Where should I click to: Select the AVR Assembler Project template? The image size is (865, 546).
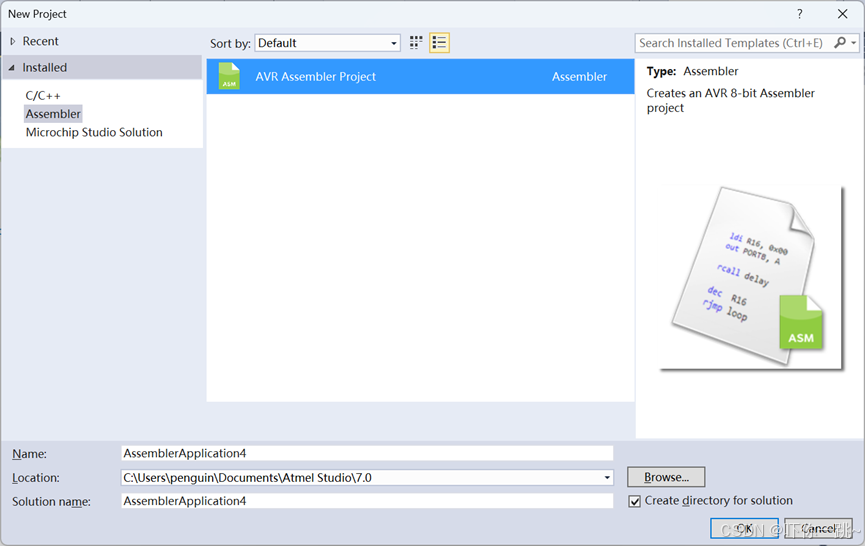[420, 76]
